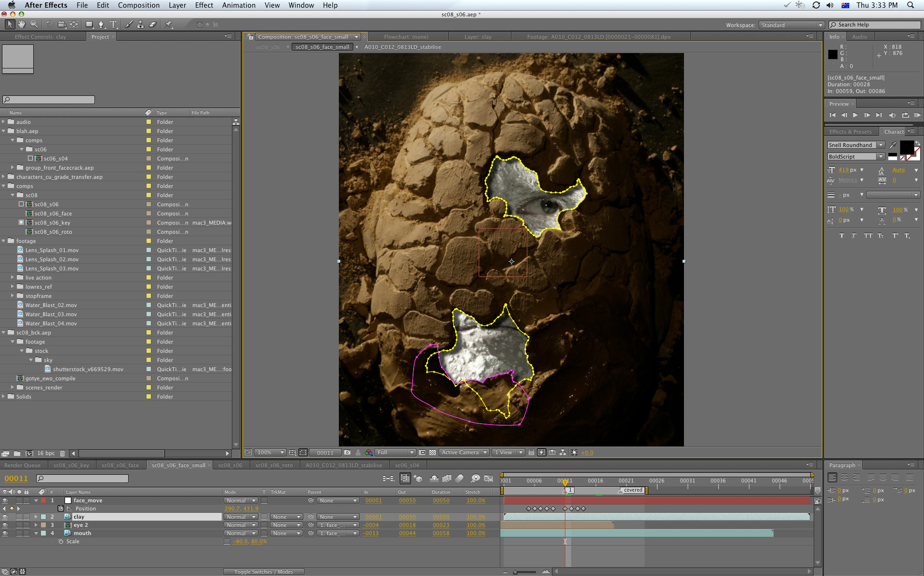This screenshot has height=576, width=924.
Task: Switch to the Render Queue tab
Action: tap(23, 465)
